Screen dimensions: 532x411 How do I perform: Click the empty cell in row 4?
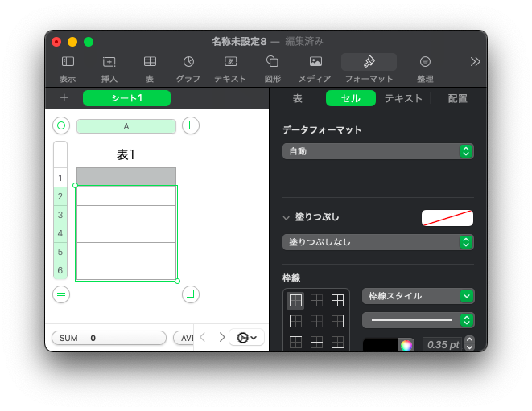(x=126, y=233)
